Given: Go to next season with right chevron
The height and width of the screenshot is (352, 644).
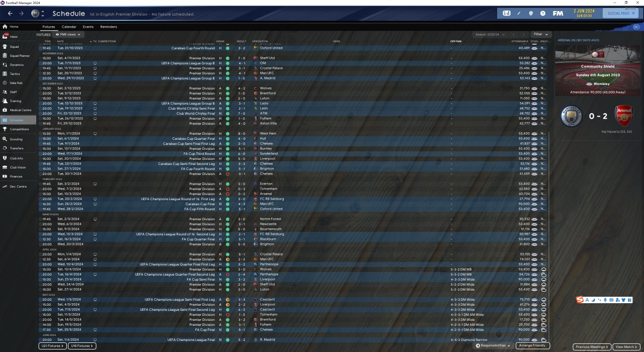Looking at the screenshot, I should tap(523, 35).
